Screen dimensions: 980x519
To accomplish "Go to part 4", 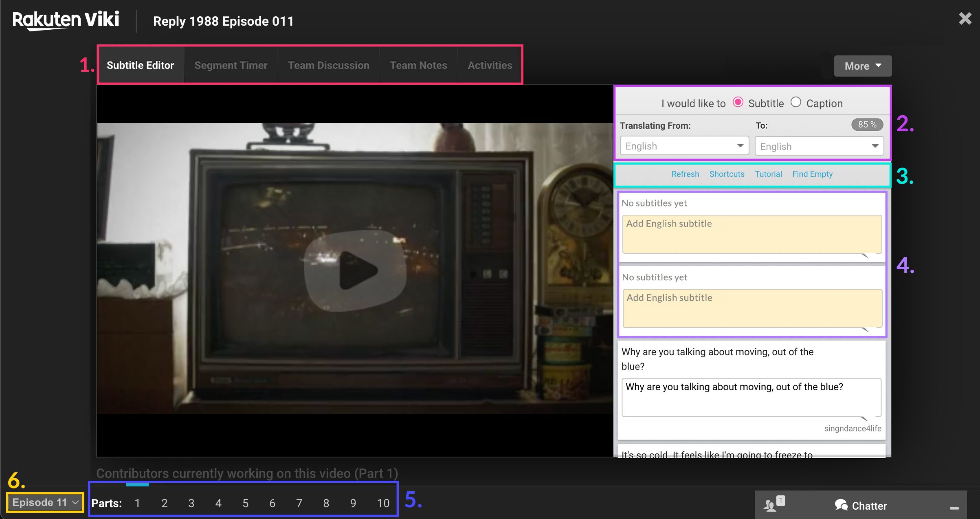I will (x=218, y=503).
